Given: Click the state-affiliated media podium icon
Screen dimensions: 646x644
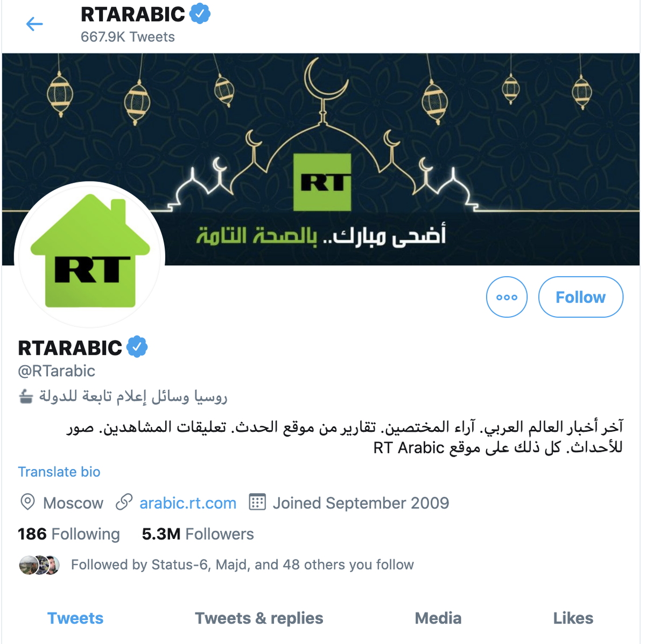Looking at the screenshot, I should pos(25,397).
